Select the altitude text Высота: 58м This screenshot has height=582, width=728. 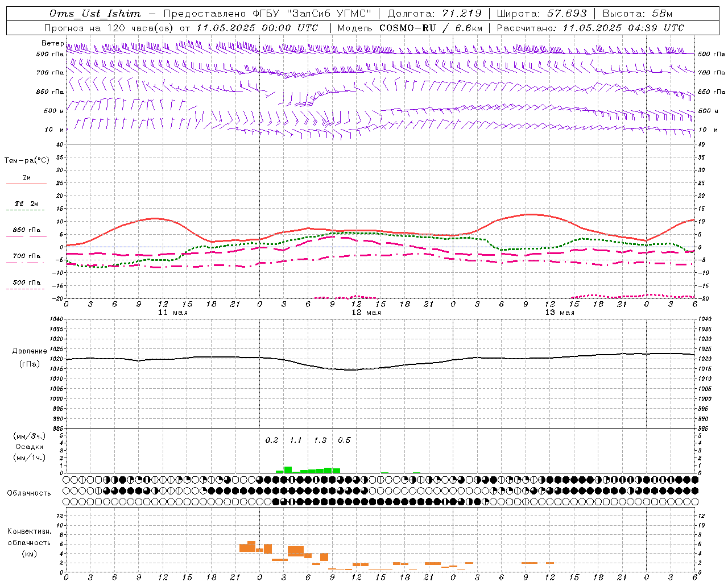point(637,14)
